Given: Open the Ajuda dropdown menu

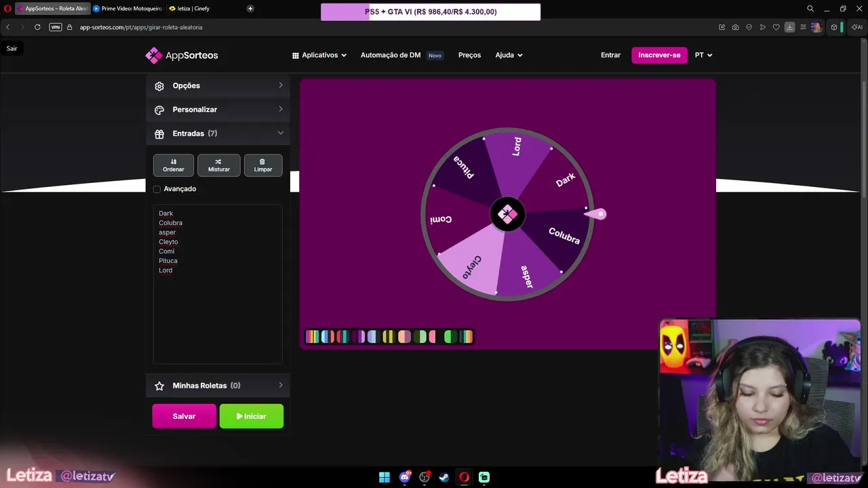Looking at the screenshot, I should [x=509, y=56].
